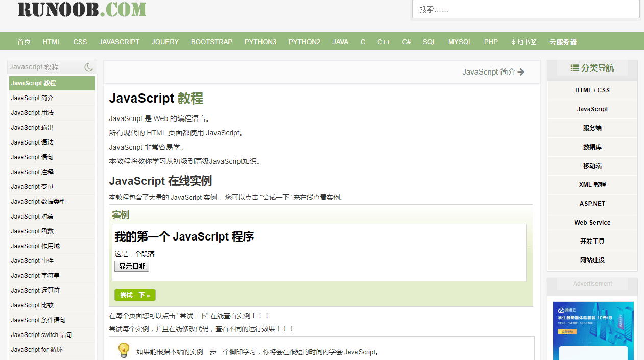This screenshot has width=644, height=360.
Task: Expand the HTML / CSS category
Action: [592, 90]
